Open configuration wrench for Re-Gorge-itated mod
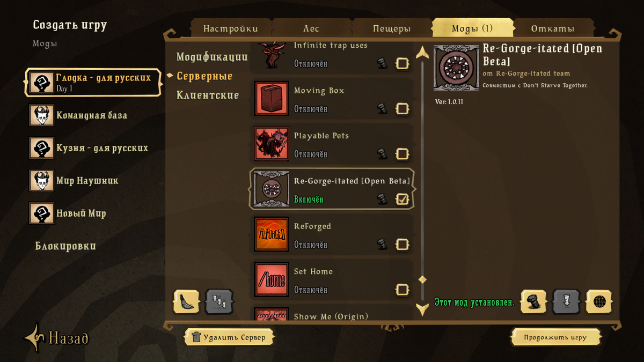Viewport: 644px width, 362px height. tap(382, 200)
